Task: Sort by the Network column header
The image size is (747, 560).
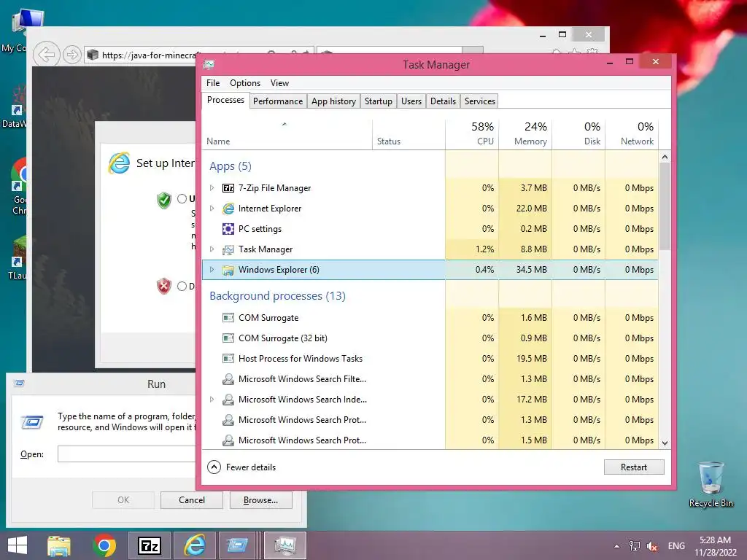Action: 632,134
